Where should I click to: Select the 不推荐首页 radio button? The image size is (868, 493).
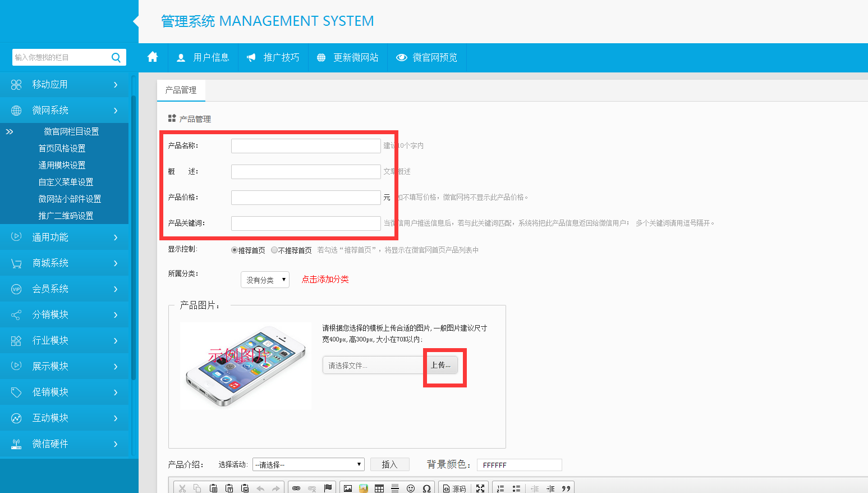(274, 250)
